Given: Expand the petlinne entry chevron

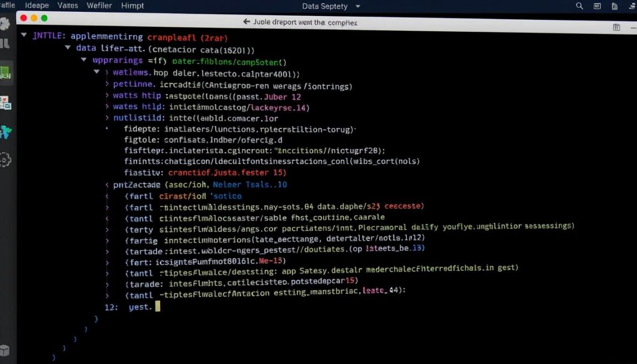Looking at the screenshot, I should click(106, 85).
